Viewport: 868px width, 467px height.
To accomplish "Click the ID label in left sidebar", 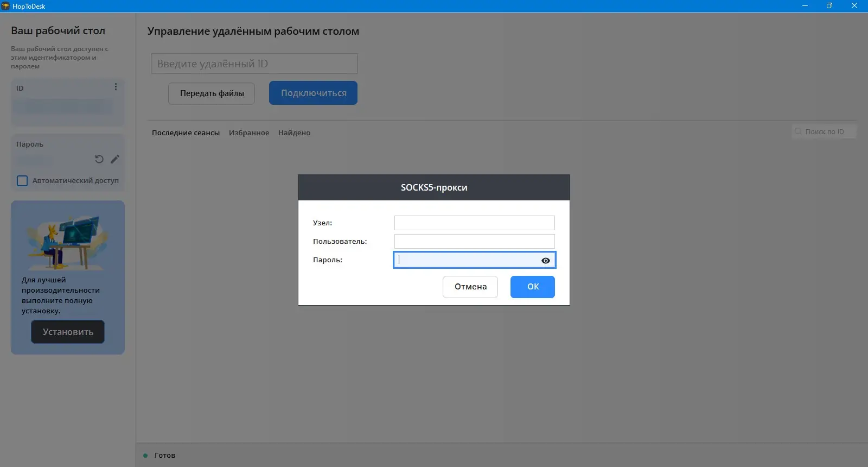I will pos(20,88).
